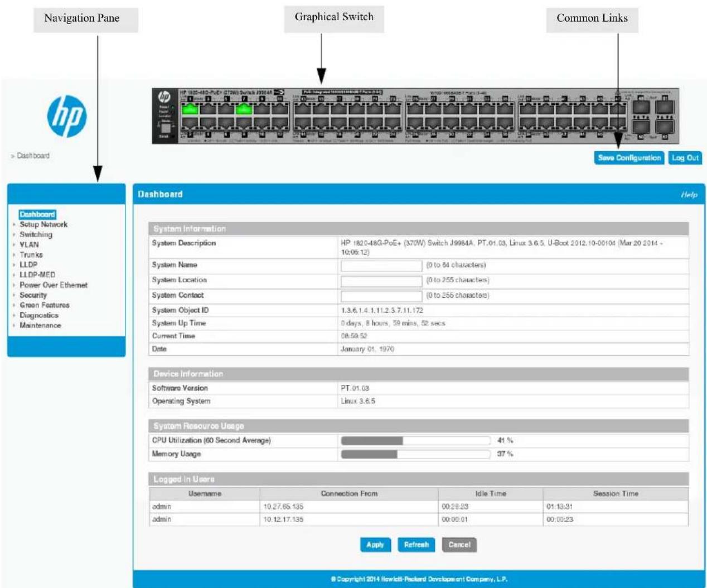The image size is (707, 588).
Task: Click the HP logo icon
Action: (67, 116)
